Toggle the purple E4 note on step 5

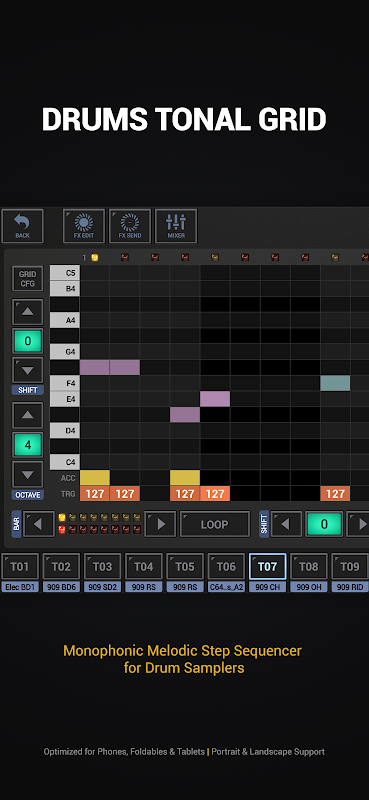(x=215, y=399)
